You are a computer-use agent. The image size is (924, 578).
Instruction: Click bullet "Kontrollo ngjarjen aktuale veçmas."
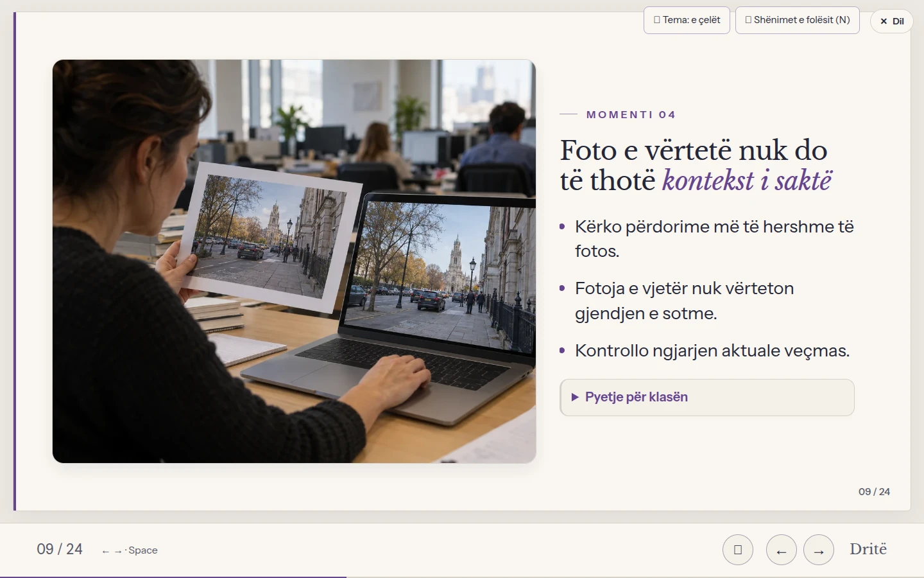(712, 351)
